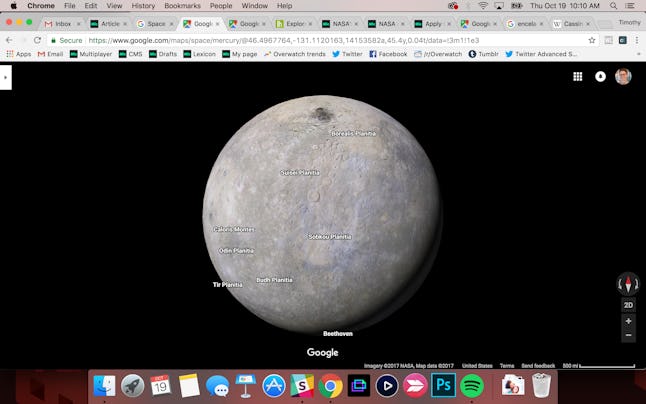The height and width of the screenshot is (404, 646).
Task: Switch to the Inbox tab
Action: pyautogui.click(x=62, y=24)
